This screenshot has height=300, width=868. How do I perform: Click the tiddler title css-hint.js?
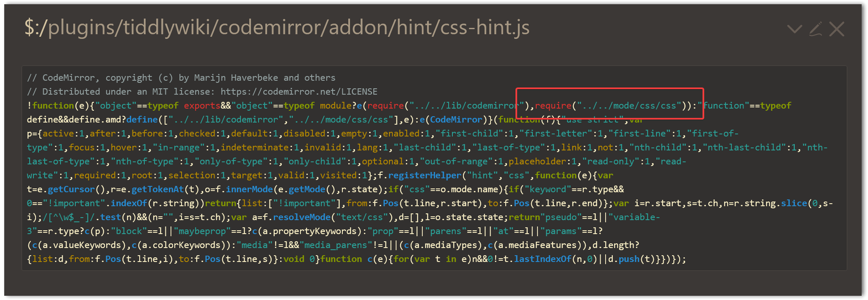277,27
